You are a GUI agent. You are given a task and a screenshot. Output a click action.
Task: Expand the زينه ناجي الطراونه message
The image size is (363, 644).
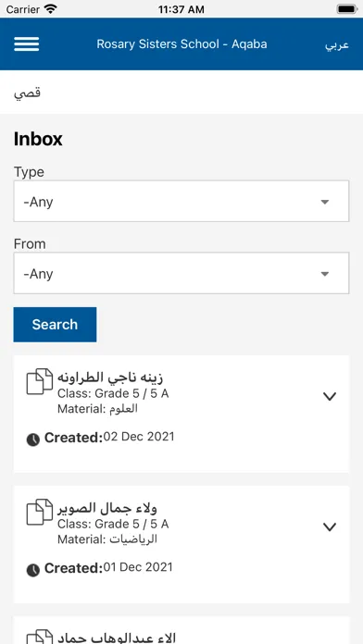[x=330, y=396]
